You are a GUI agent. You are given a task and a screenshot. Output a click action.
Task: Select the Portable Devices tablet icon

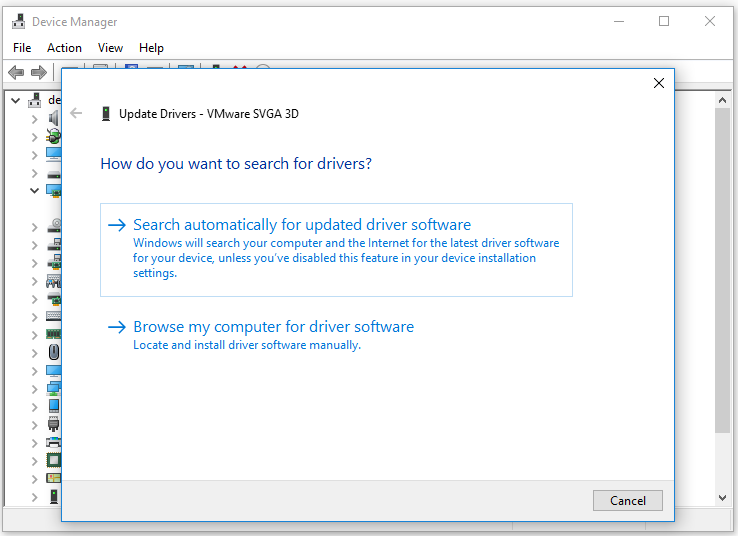tap(54, 406)
